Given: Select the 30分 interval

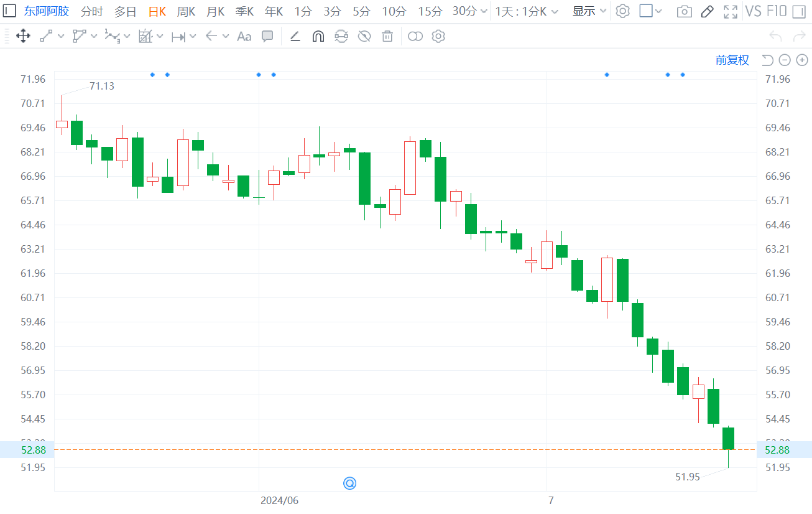Looking at the screenshot, I should click(x=465, y=11).
